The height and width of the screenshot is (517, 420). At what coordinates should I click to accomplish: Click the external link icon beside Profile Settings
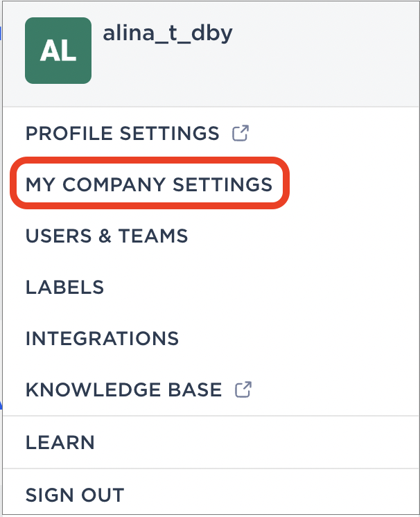[x=240, y=133]
